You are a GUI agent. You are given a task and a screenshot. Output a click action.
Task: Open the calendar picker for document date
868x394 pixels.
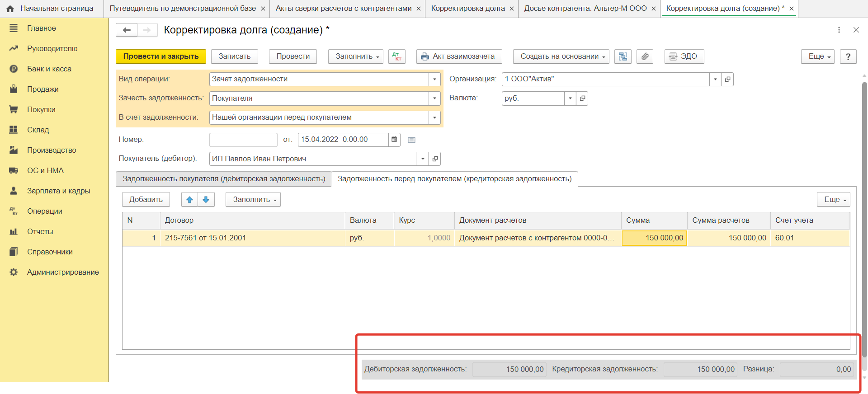(394, 140)
